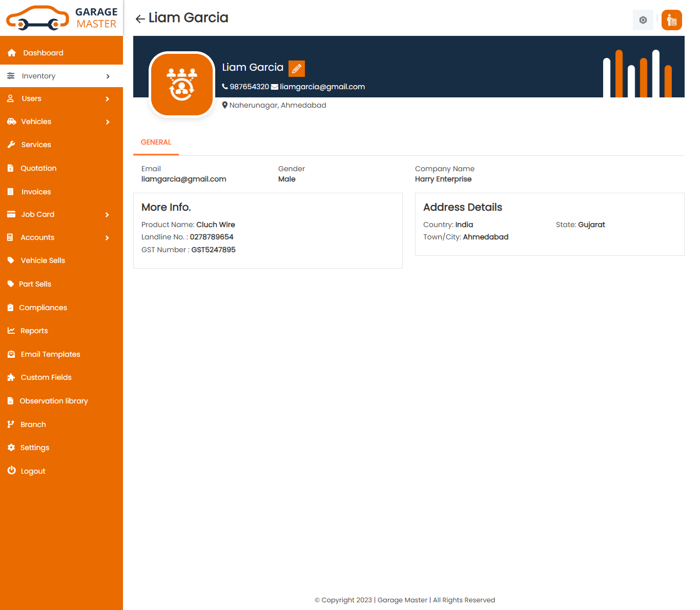
Task: Open Dashboard from the sidebar
Action: tap(43, 53)
